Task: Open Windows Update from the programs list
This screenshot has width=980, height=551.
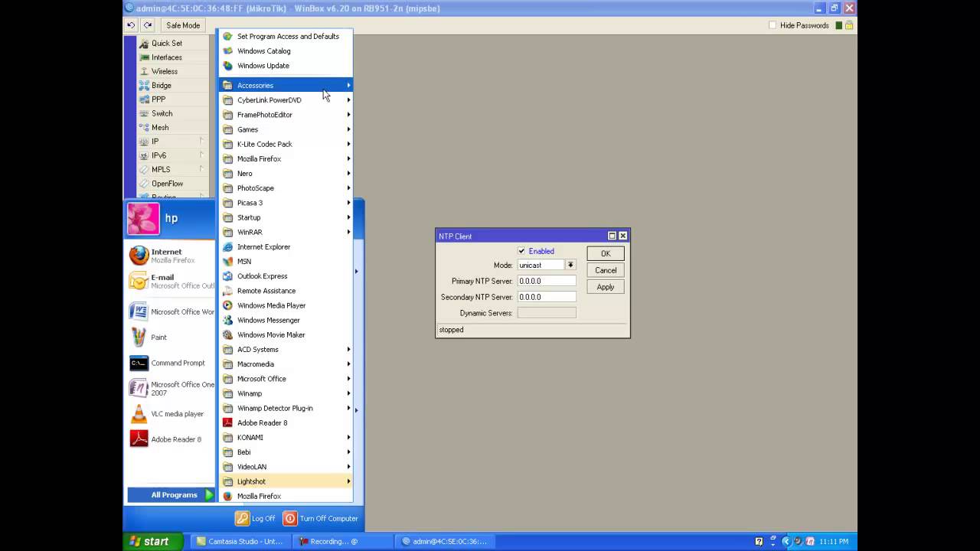Action: pos(286,66)
